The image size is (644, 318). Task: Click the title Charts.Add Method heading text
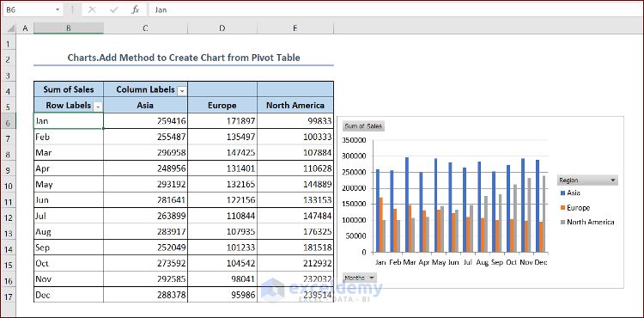click(184, 58)
